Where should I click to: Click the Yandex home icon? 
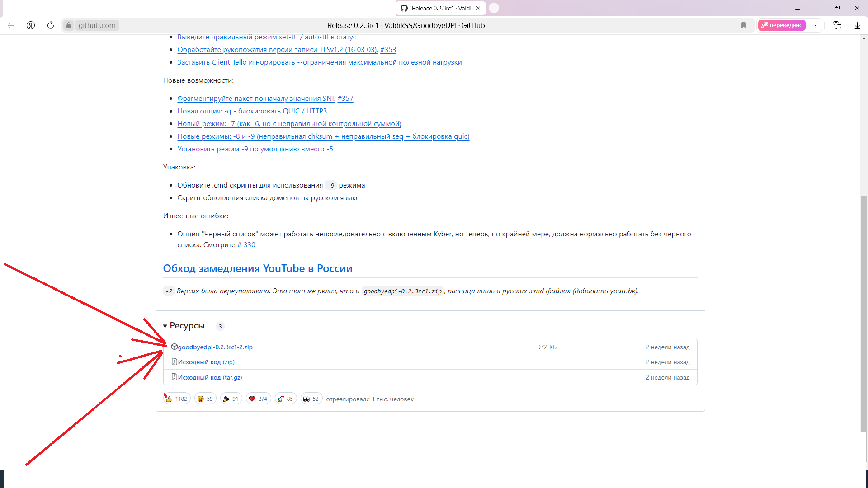coord(31,25)
